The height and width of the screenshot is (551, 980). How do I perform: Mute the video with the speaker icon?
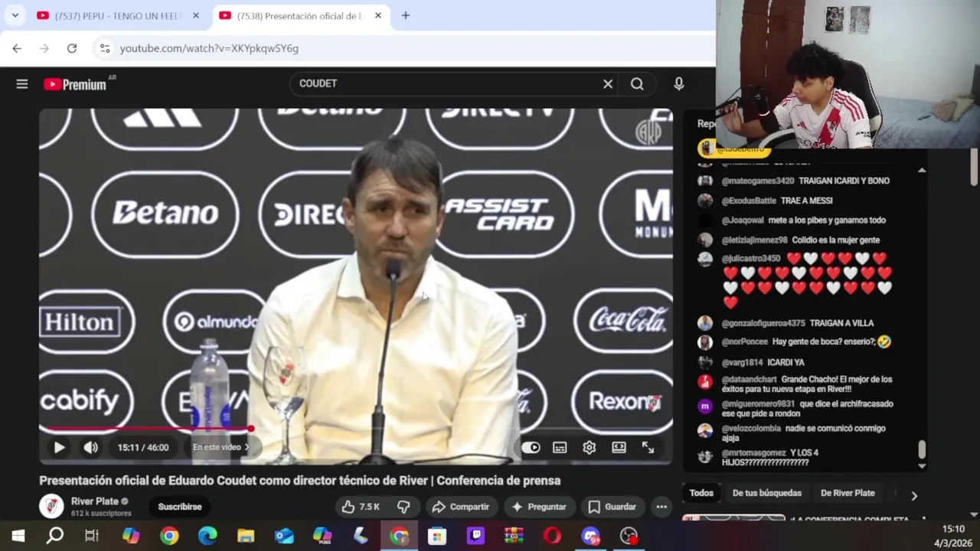point(90,448)
